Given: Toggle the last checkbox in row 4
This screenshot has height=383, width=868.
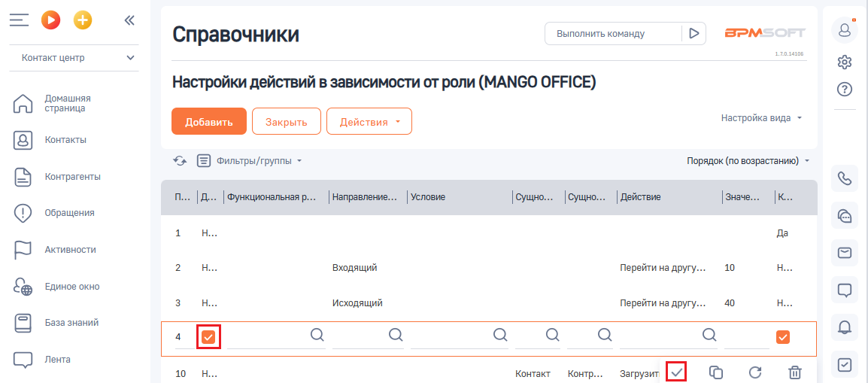Looking at the screenshot, I should point(783,336).
